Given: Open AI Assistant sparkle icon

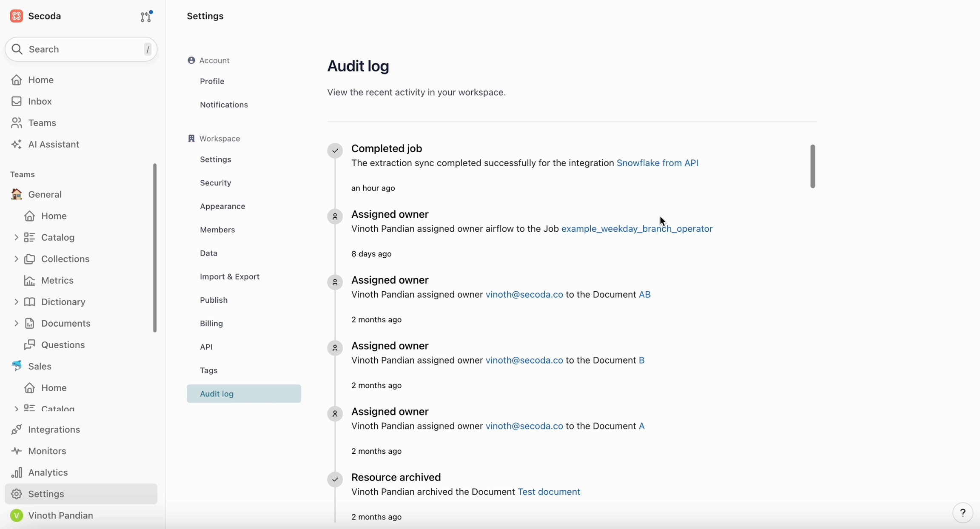Looking at the screenshot, I should 17,144.
